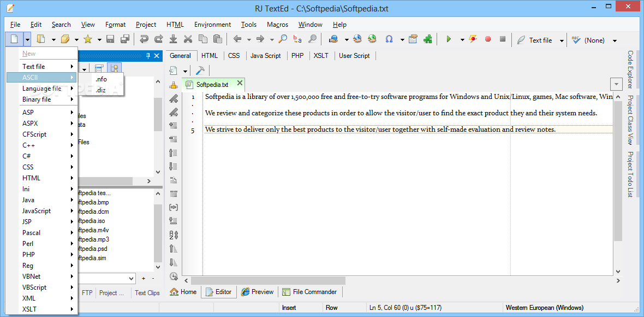Click the Find magnifier icon
The height and width of the screenshot is (317, 644).
(x=283, y=39)
